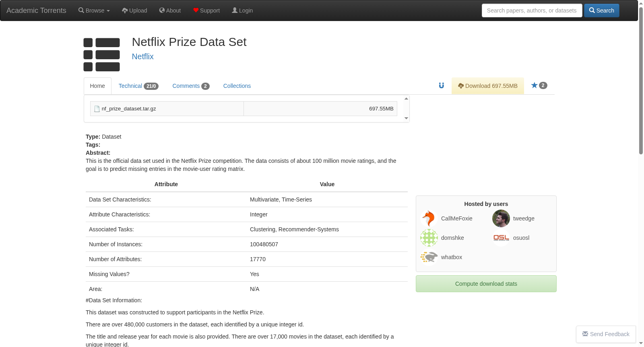Click the magnet link icon
The image size is (644, 347).
[x=441, y=85]
